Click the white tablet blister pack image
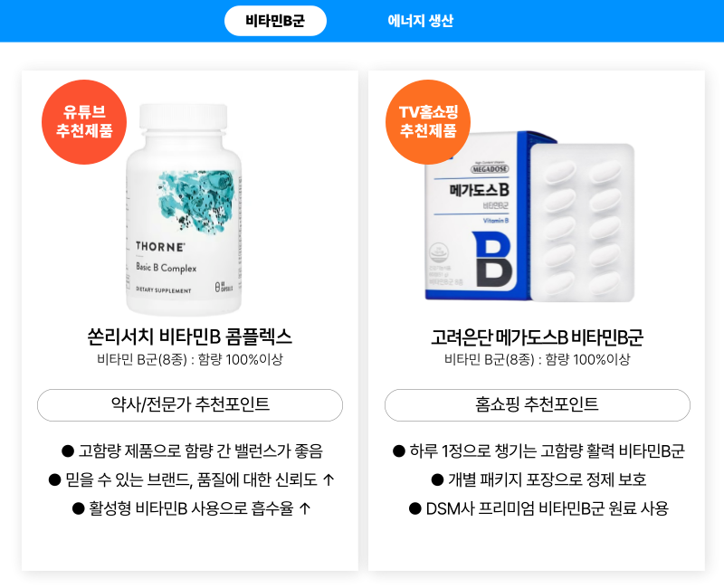This screenshot has width=724, height=588. click(582, 223)
